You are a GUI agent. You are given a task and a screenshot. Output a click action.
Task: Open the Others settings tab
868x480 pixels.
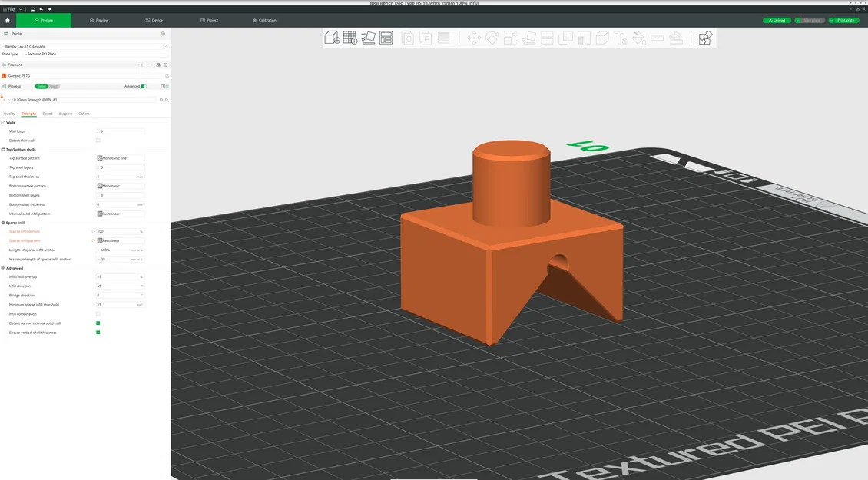[84, 114]
